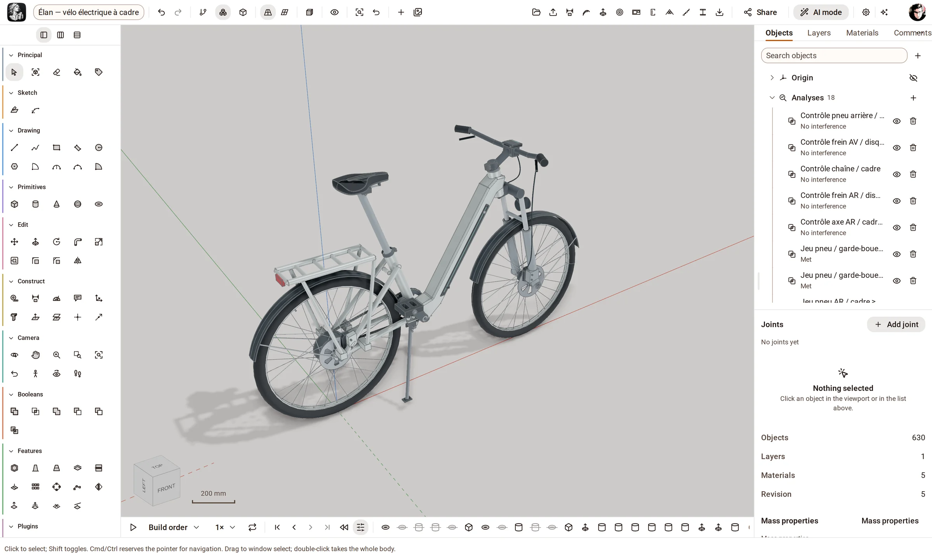This screenshot has height=560, width=932.
Task: Switch to the Layers tab
Action: coord(819,33)
